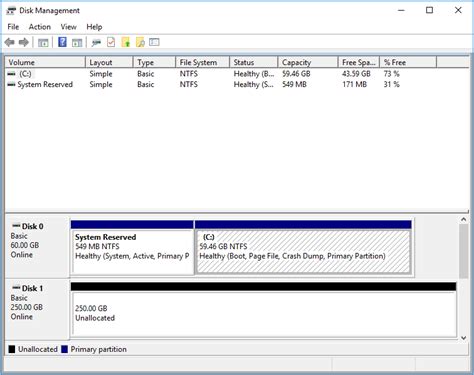
Task: Click the 171 MB free space cell
Action: click(354, 84)
